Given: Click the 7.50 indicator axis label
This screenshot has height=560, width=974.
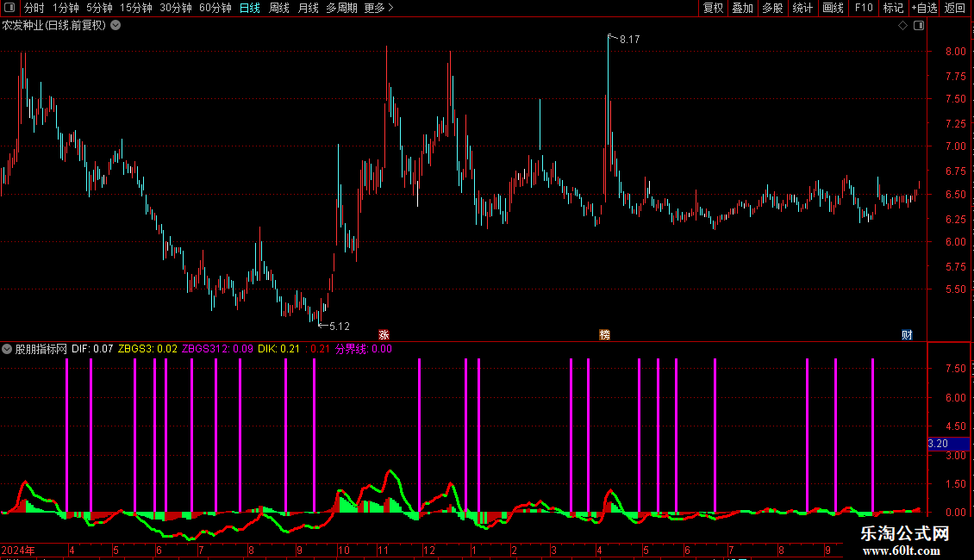Looking at the screenshot, I should (x=955, y=369).
